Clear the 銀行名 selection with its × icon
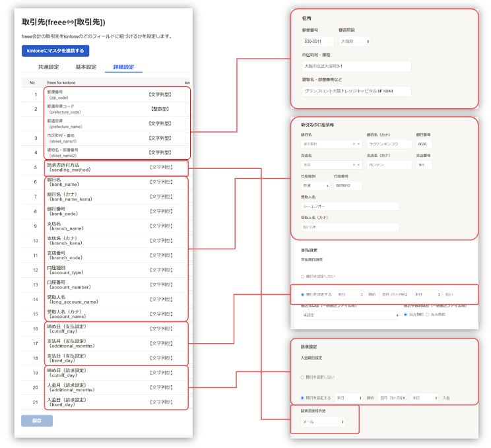 (354, 144)
